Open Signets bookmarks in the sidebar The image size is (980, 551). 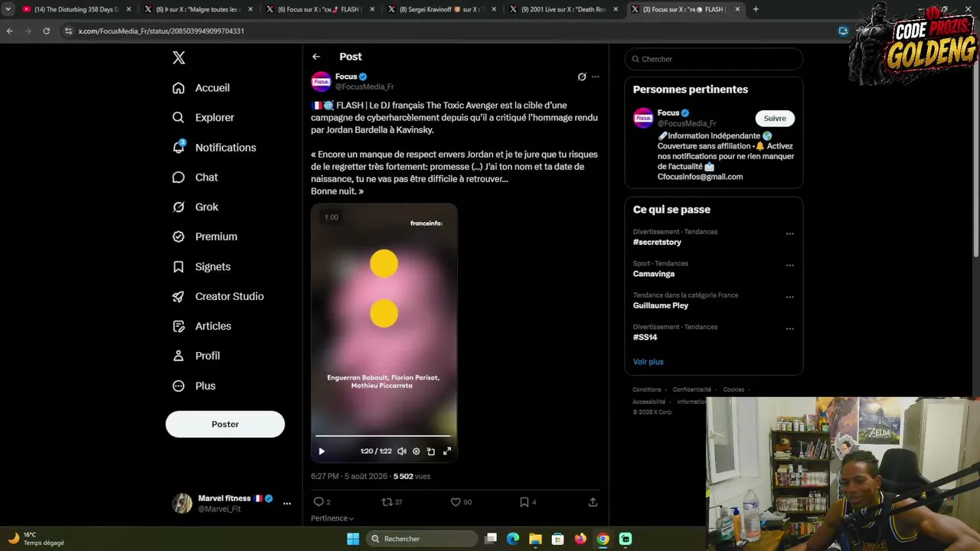coord(202,267)
